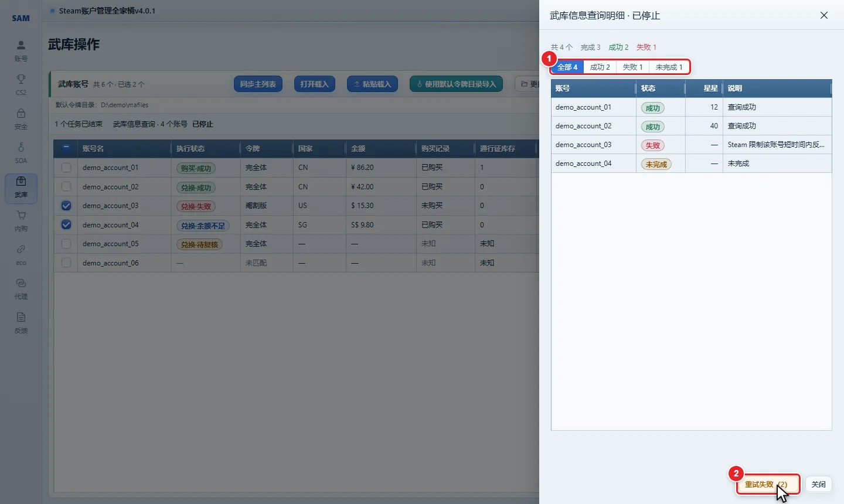Screen dimensions: 844x504
Task: Click the 打开载入 button
Action: [315, 84]
